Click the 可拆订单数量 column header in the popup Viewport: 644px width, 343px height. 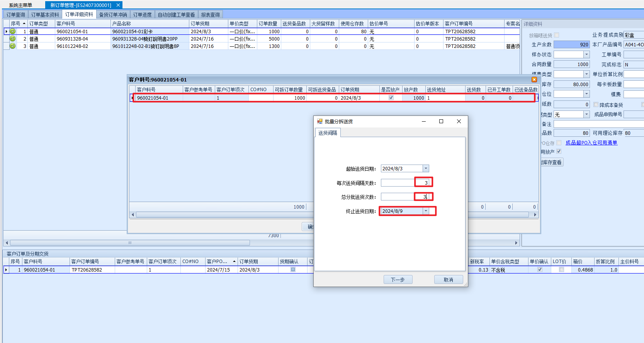point(289,90)
